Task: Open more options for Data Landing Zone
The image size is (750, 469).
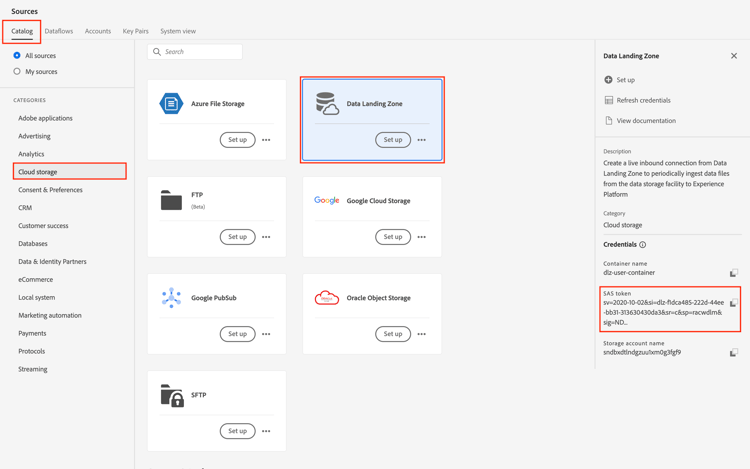Action: (421, 140)
